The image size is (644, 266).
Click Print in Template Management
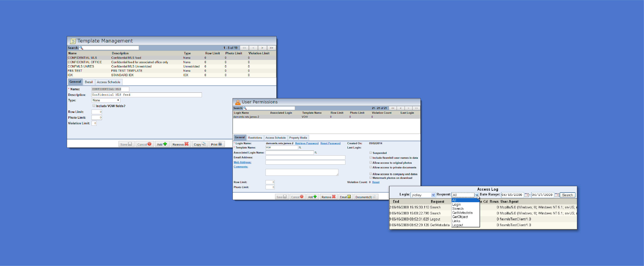tap(217, 144)
